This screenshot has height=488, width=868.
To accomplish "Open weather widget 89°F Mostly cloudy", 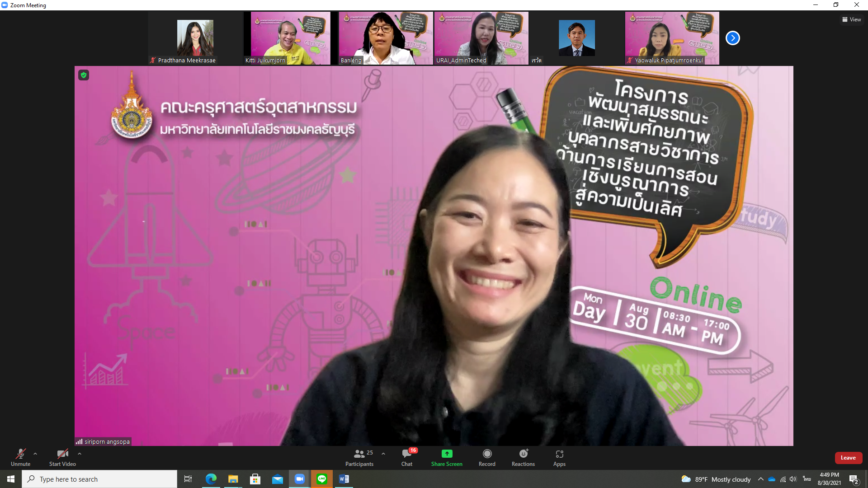I will pos(716,479).
